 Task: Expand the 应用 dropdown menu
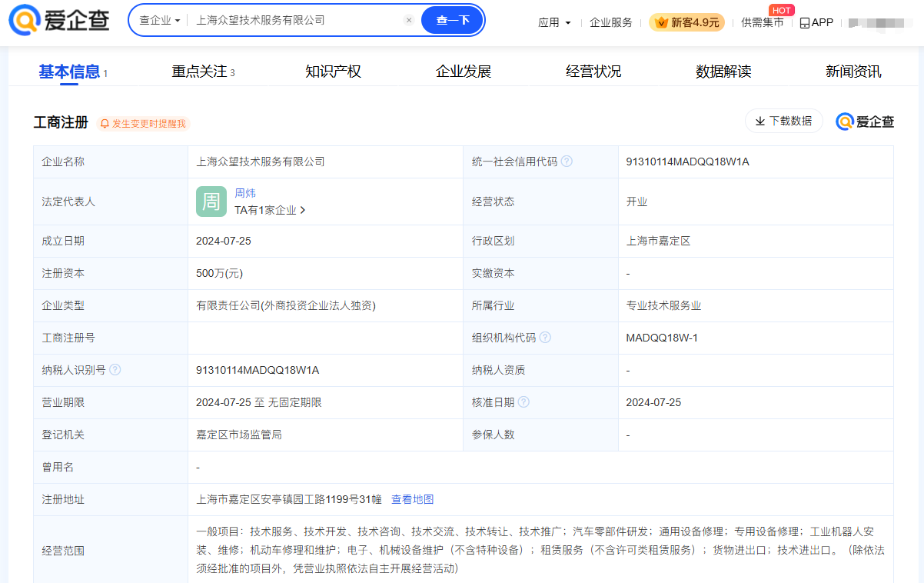click(554, 22)
